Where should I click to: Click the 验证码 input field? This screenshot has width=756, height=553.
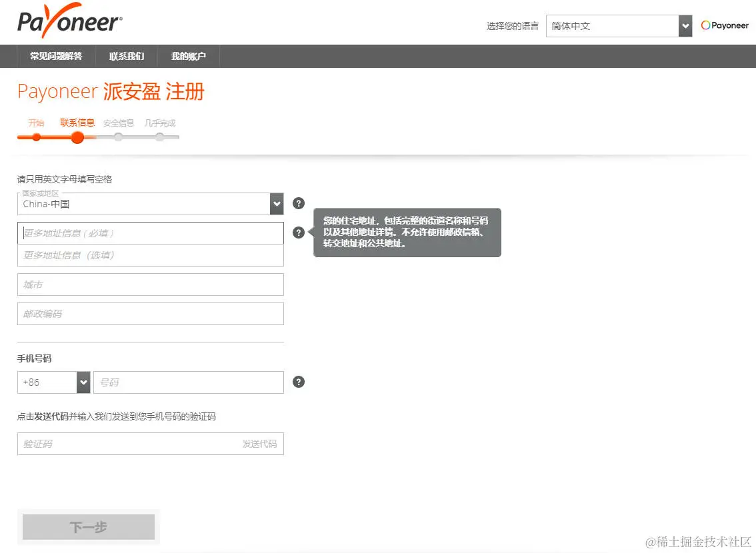click(x=120, y=444)
